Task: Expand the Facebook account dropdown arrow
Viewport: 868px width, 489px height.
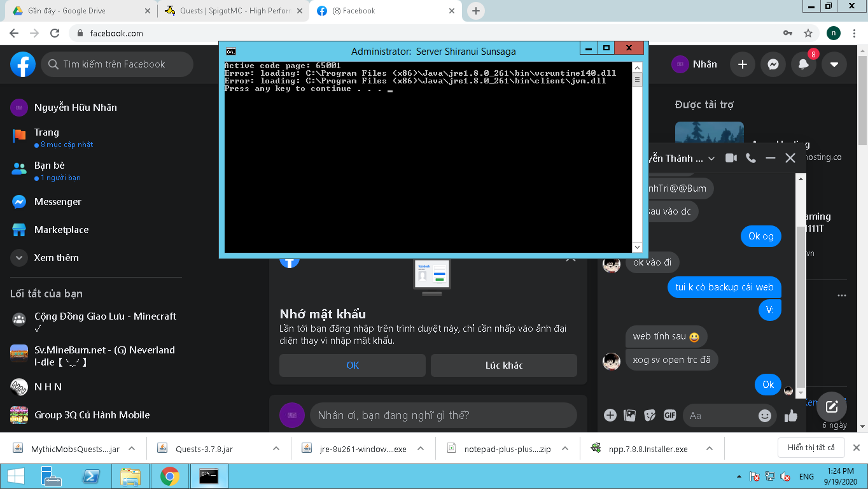Action: click(834, 64)
